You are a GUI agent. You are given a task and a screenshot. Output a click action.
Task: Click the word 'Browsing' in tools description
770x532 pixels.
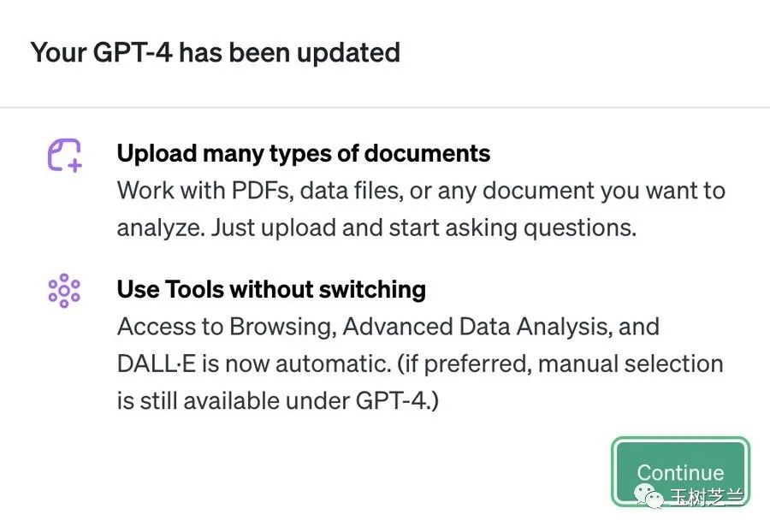(283, 327)
